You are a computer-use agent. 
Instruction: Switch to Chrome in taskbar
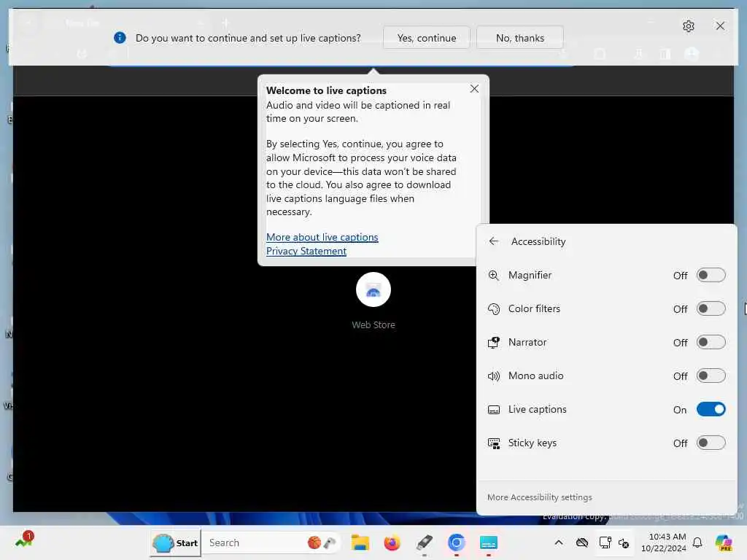point(456,542)
